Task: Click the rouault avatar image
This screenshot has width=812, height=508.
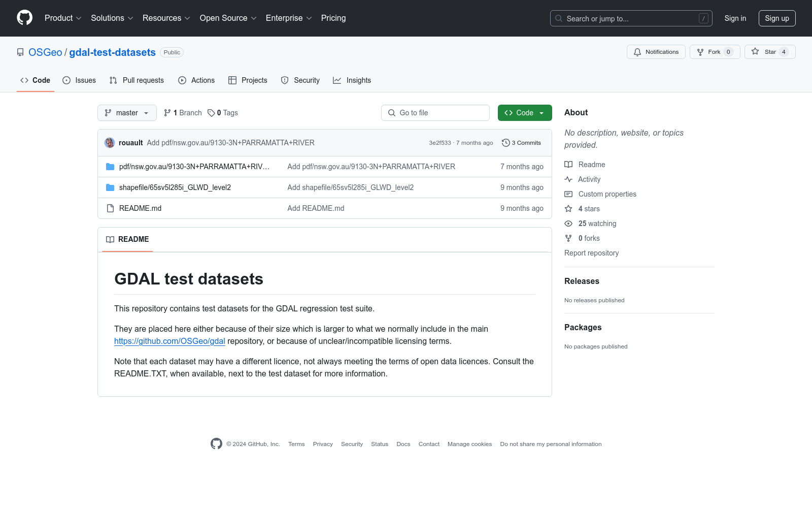Action: coord(110,143)
